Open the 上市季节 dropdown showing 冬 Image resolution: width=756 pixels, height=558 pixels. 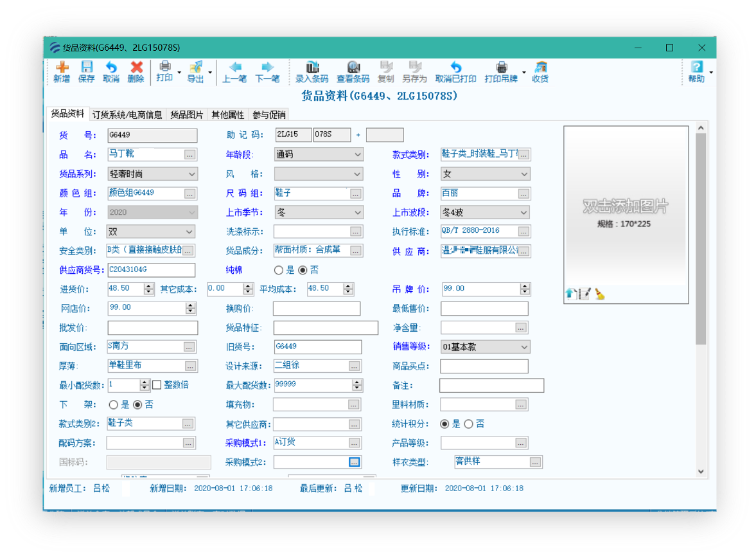coord(357,213)
